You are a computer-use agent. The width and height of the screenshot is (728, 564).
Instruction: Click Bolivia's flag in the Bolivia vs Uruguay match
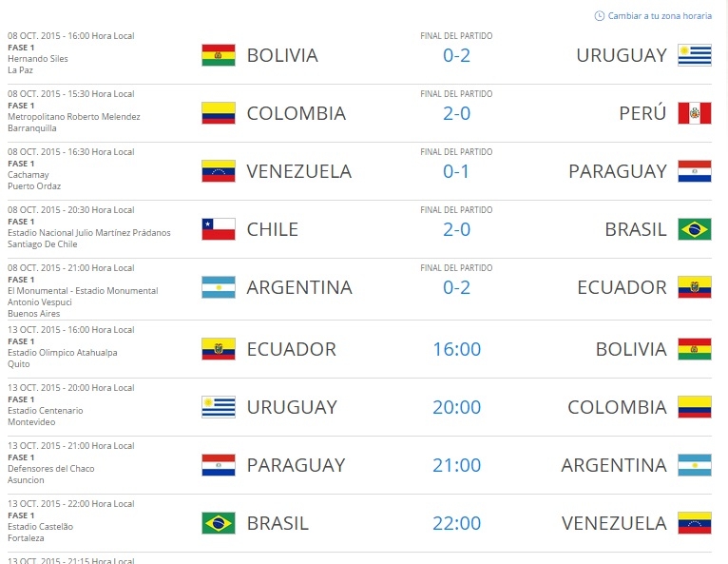coord(219,55)
